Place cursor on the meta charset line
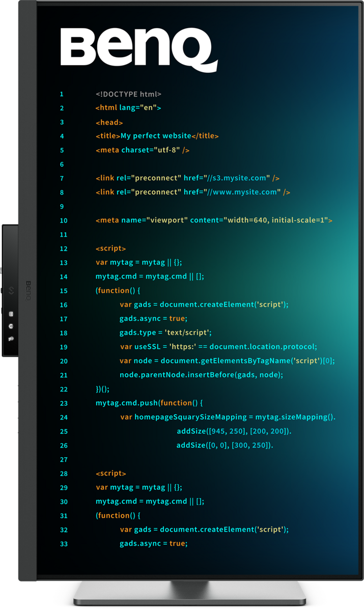 pyautogui.click(x=143, y=150)
